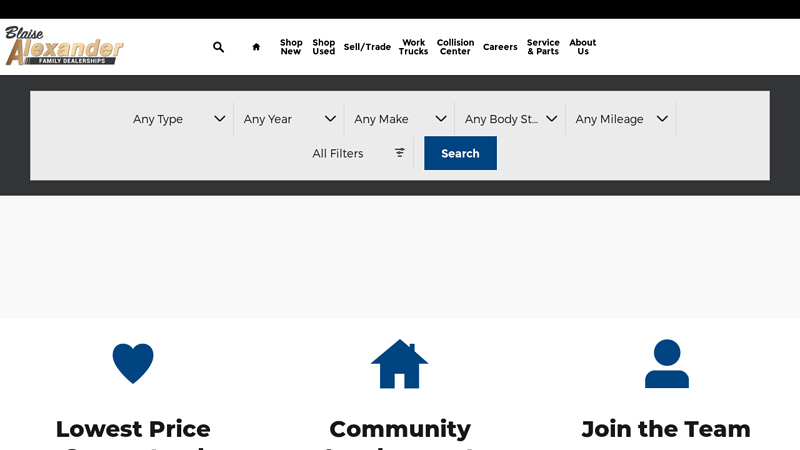Open the About Us menu
Screen dimensions: 800x450
tap(583, 47)
